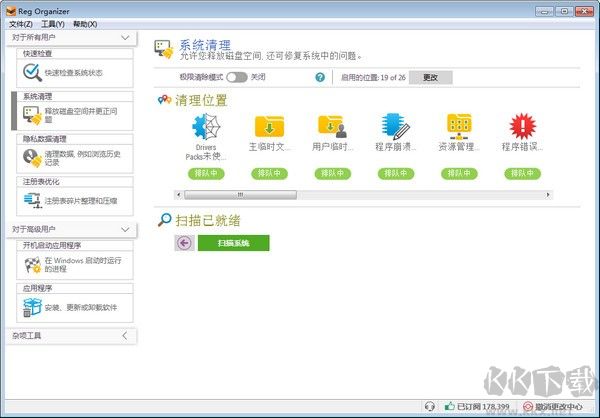Open the 帮助(X) menu
600x418 pixels.
(x=85, y=24)
